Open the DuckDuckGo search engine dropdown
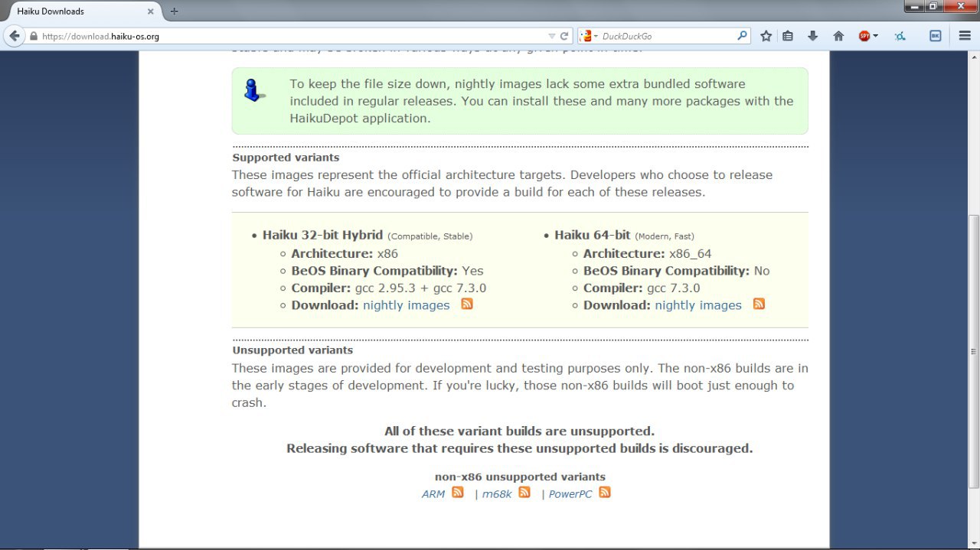This screenshot has width=980, height=550. point(588,36)
